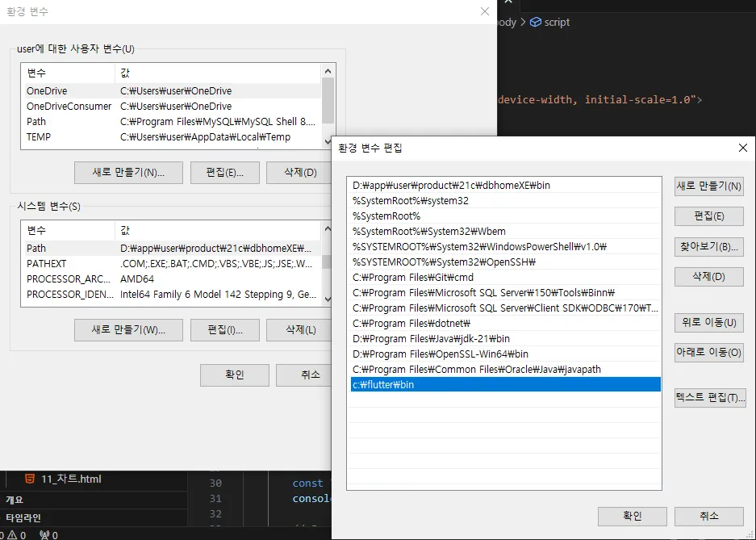Click 삭제(L) under system variables
The width and height of the screenshot is (756, 540).
pyautogui.click(x=299, y=330)
